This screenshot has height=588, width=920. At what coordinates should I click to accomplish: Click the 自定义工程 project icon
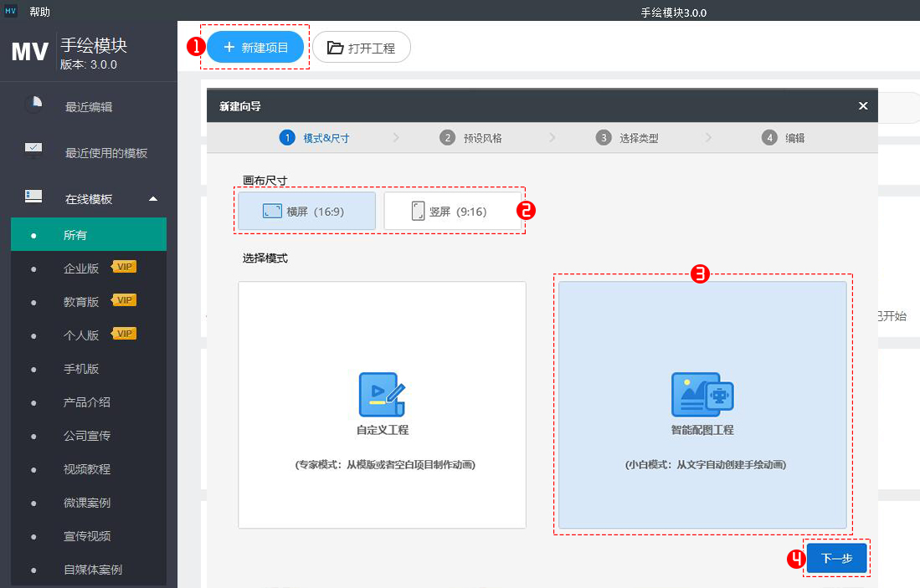(x=381, y=394)
